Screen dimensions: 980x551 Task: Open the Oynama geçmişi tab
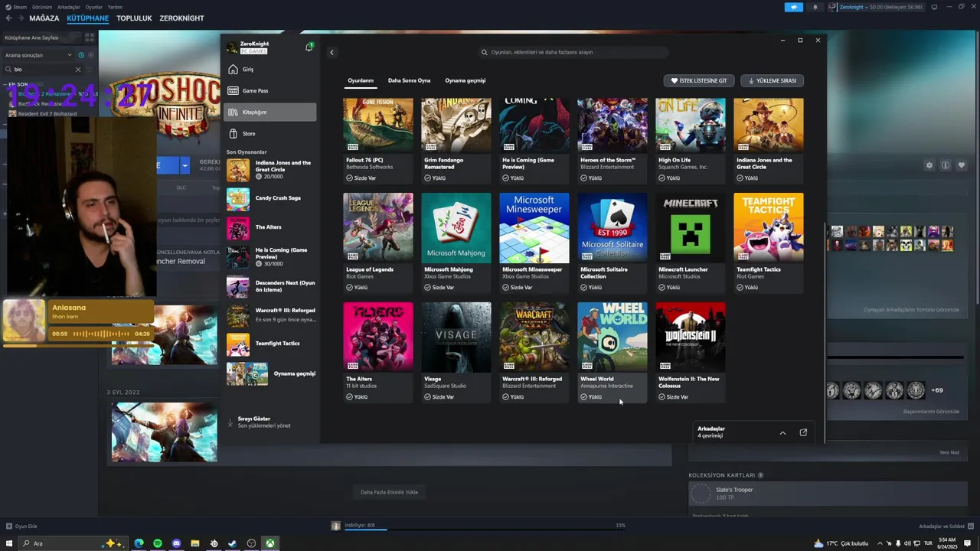tap(465, 80)
